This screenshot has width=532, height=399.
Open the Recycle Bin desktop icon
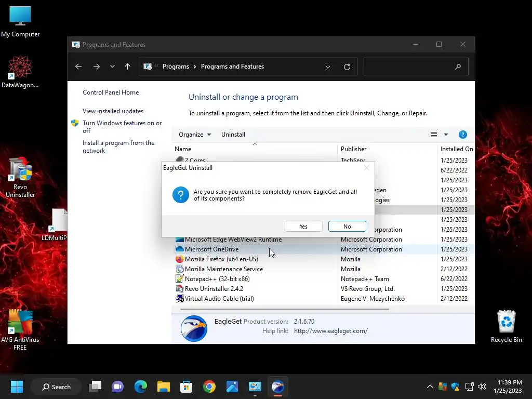pyautogui.click(x=506, y=326)
